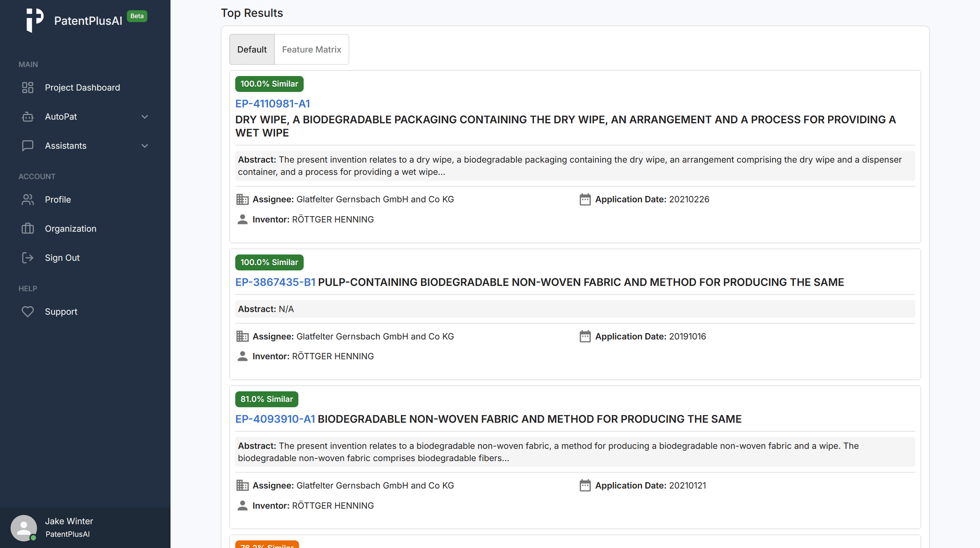
Task: Go to the Profile page
Action: coord(58,199)
